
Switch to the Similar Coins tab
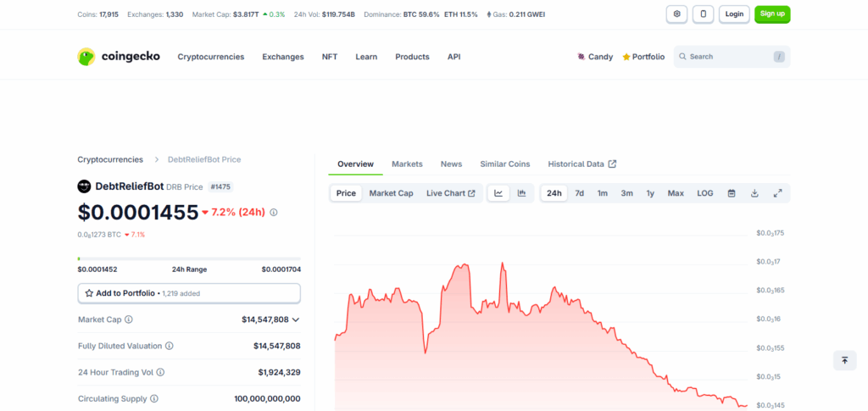pyautogui.click(x=505, y=164)
